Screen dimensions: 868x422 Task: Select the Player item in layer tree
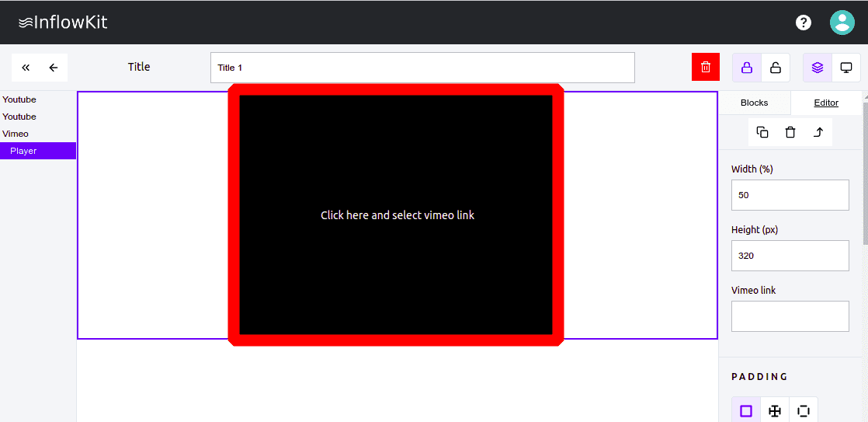23,151
